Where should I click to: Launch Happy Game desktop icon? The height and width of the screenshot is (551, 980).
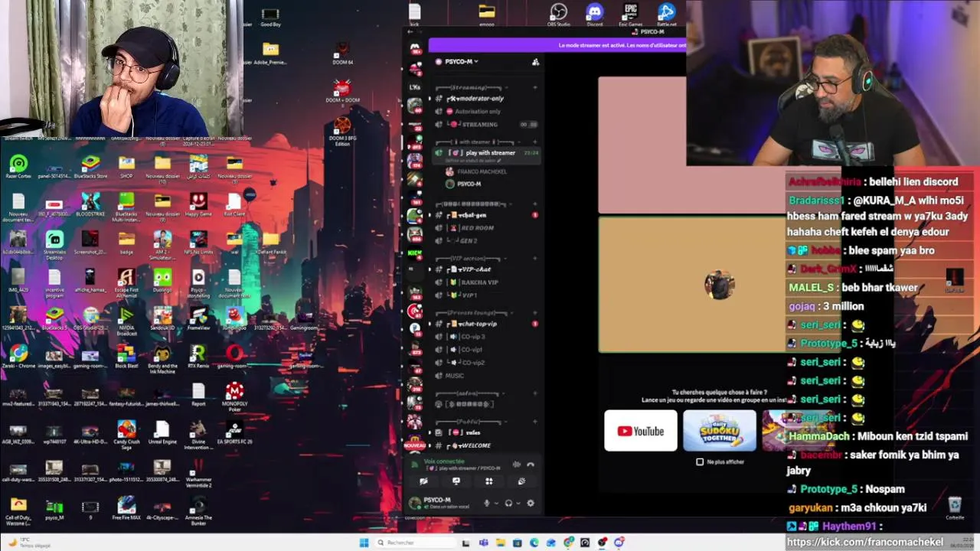[x=198, y=204]
